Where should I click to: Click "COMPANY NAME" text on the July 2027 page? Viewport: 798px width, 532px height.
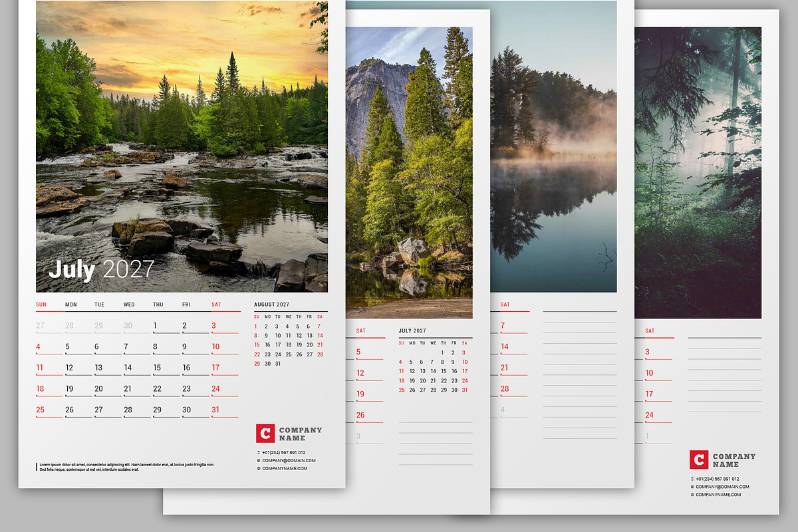coord(301,434)
